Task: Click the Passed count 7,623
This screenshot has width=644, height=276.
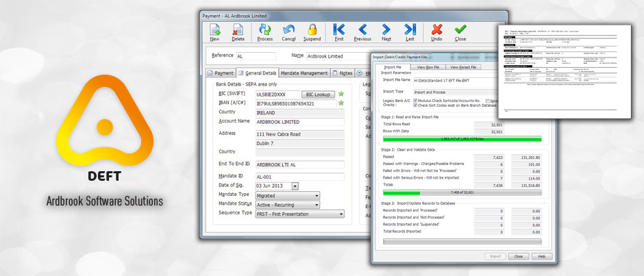Action: point(489,157)
